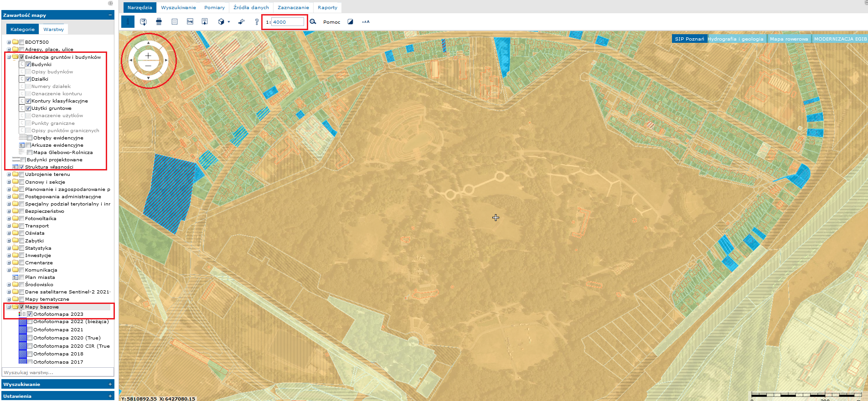Click the print map icon

coord(159,21)
